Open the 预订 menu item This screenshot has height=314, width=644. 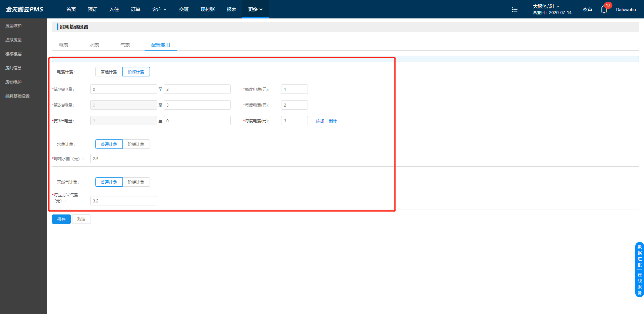(93, 9)
